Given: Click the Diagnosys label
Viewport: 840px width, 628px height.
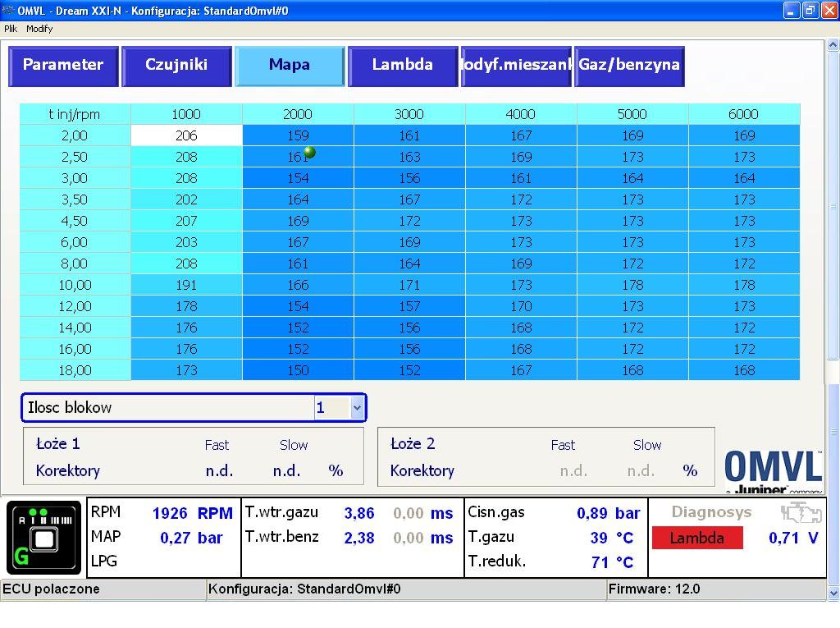Looking at the screenshot, I should (711, 512).
